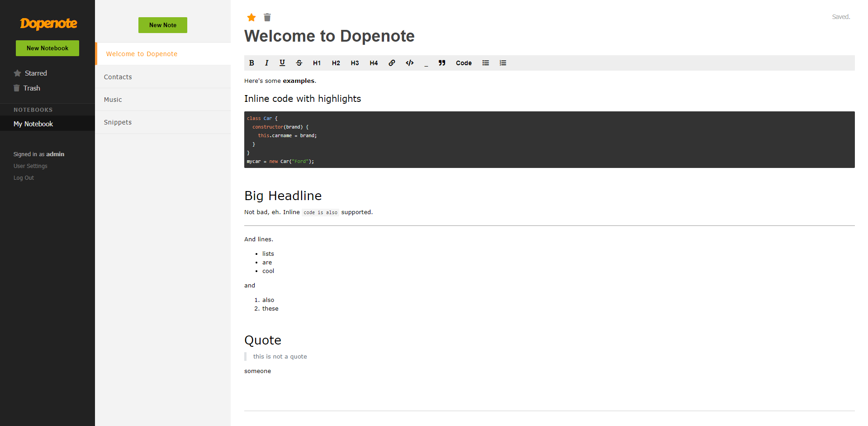
Task: Open the Welcome to Dopenote note
Action: click(x=163, y=54)
